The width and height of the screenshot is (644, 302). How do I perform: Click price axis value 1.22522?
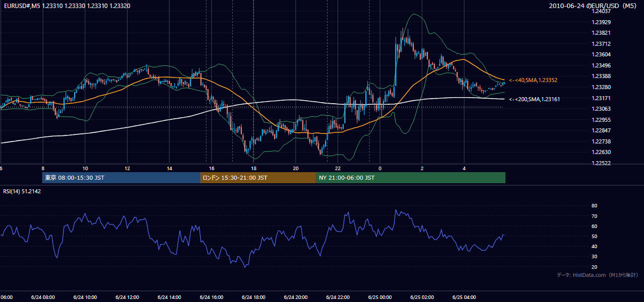[x=601, y=163]
